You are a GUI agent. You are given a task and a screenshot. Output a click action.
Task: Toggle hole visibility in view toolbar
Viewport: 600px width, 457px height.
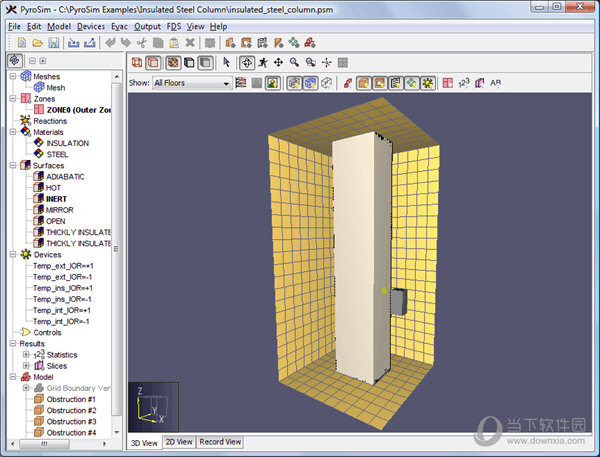(x=380, y=83)
